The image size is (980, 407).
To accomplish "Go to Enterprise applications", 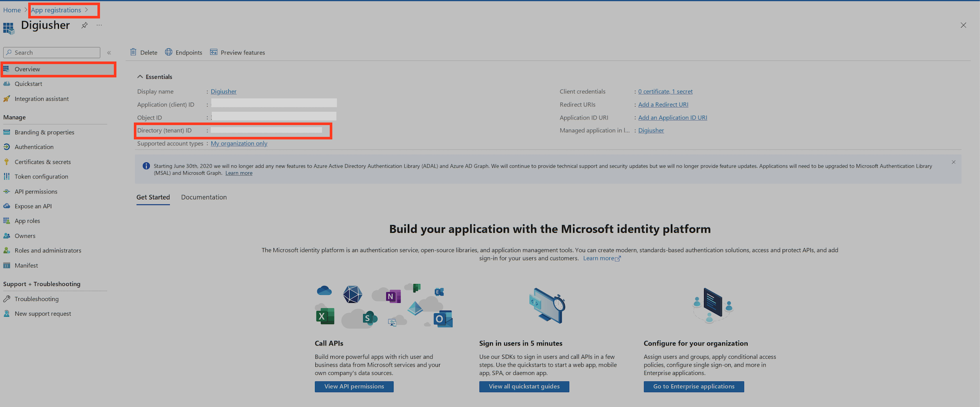I will pyautogui.click(x=693, y=386).
